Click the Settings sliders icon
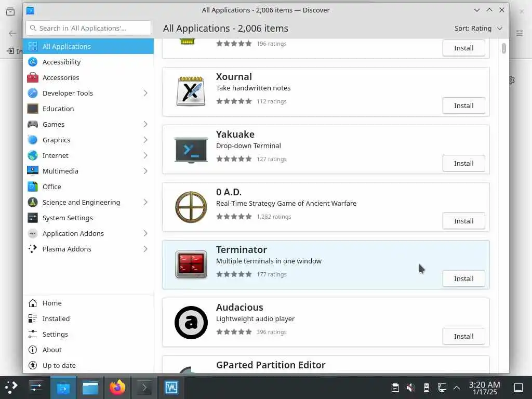 33,334
